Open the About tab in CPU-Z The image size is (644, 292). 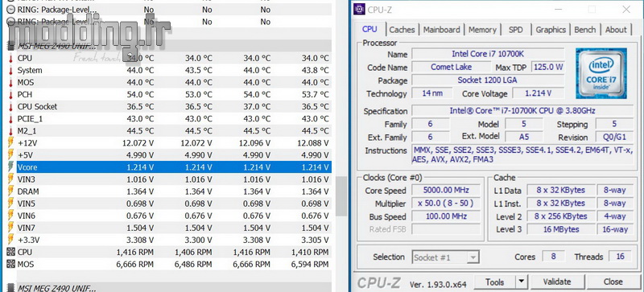(616, 30)
